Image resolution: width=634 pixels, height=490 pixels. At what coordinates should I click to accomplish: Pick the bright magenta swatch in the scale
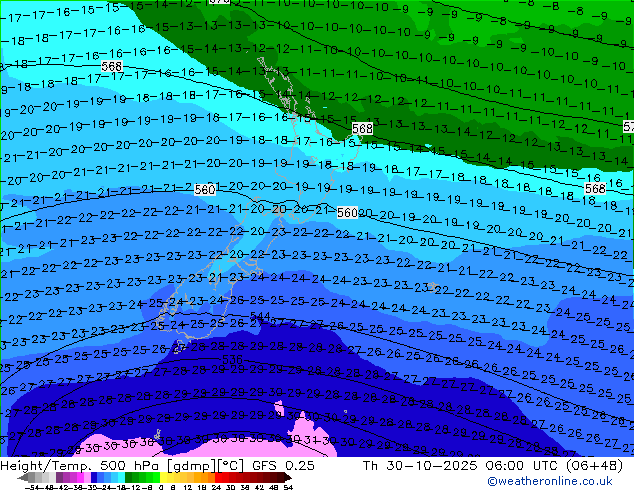(x=80, y=477)
